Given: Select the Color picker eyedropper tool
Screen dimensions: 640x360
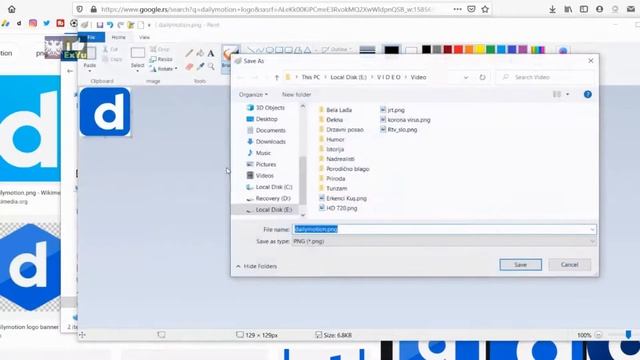Looking at the screenshot, I should point(200,67).
